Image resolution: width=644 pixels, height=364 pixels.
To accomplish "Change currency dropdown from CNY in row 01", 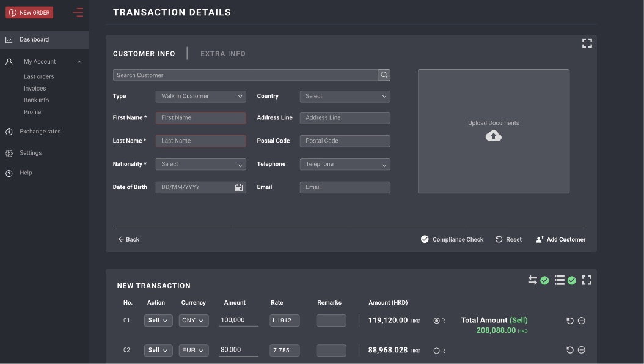I will (194, 321).
